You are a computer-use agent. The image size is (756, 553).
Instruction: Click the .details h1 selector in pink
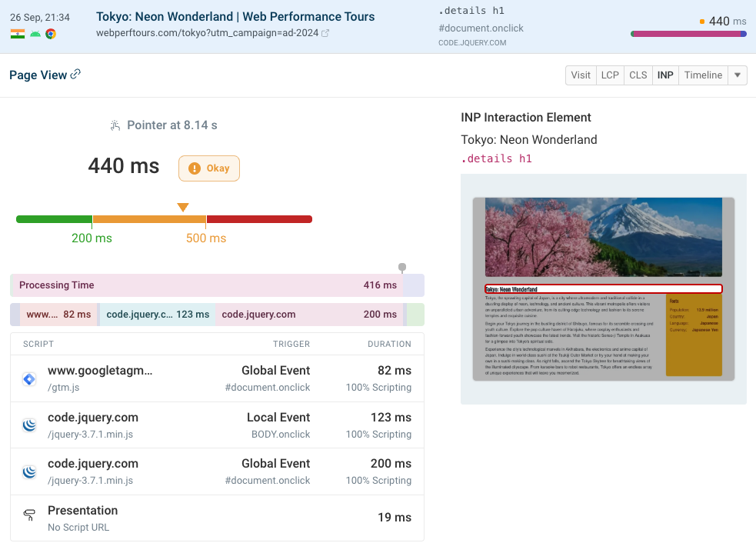tap(496, 158)
